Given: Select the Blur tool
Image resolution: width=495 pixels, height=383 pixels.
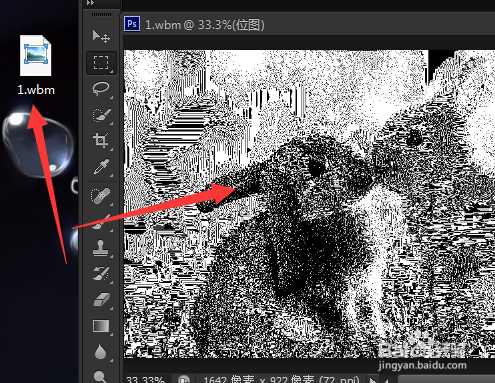Looking at the screenshot, I should pyautogui.click(x=101, y=352).
